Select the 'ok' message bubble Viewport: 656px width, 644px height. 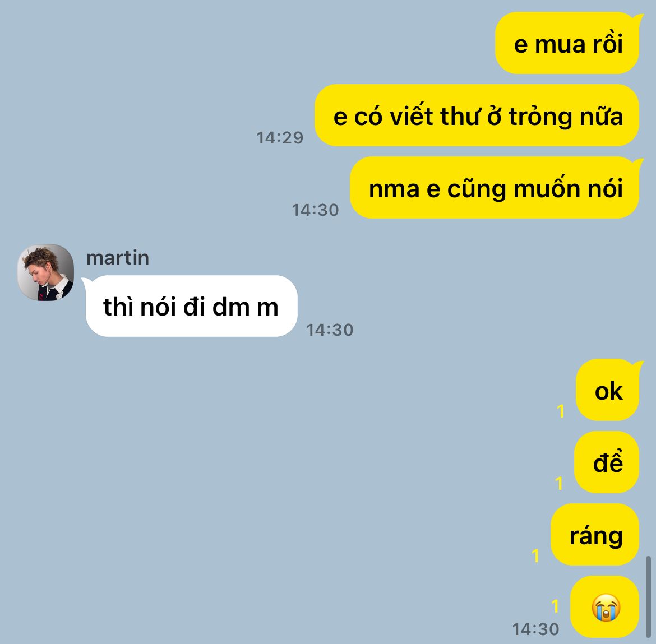[x=608, y=390]
